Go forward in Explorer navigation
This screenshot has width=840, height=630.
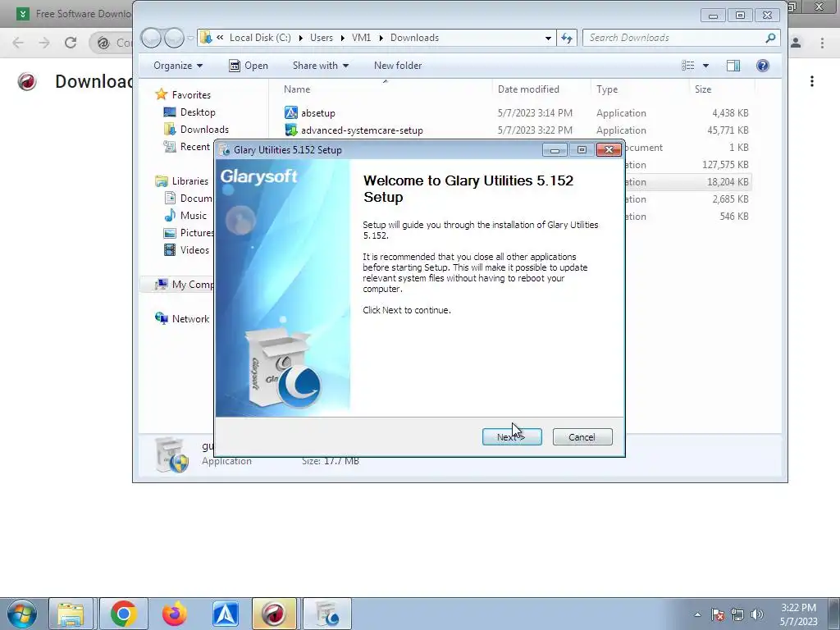(174, 38)
